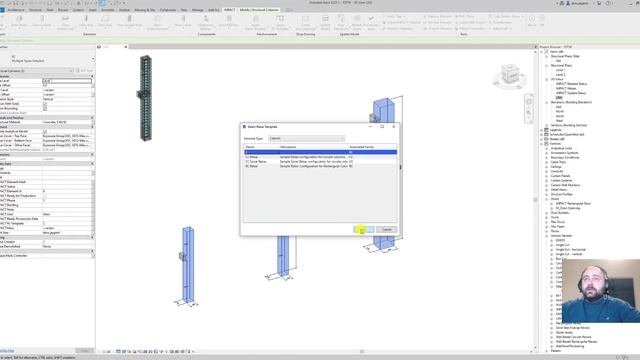Expand the Sheets (all) node

pos(542,139)
